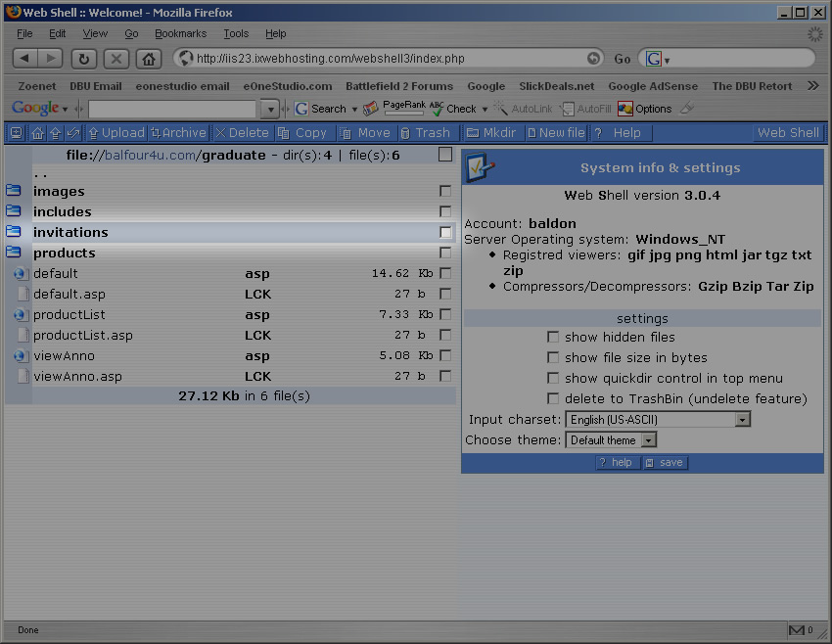
Task: Open the Bookmarks menu
Action: pyautogui.click(x=180, y=33)
